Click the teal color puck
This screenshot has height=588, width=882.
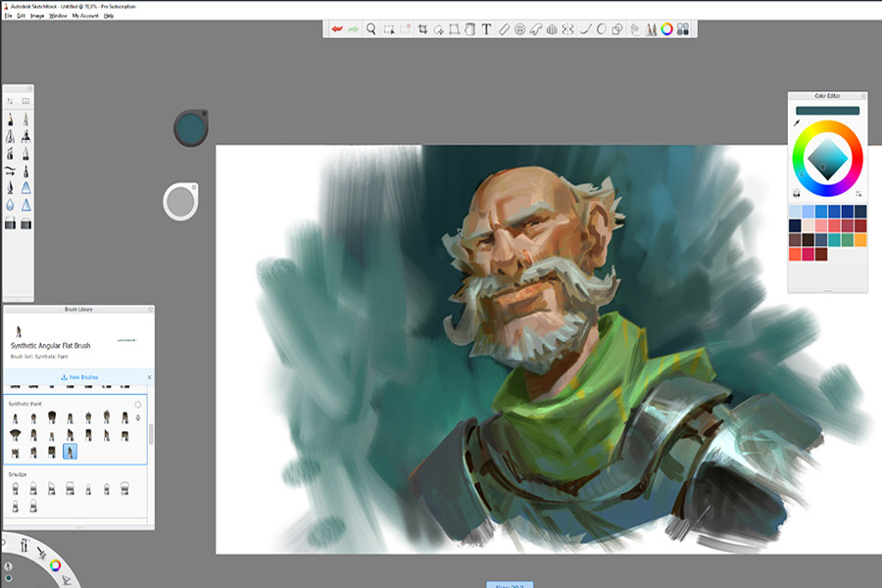191,128
